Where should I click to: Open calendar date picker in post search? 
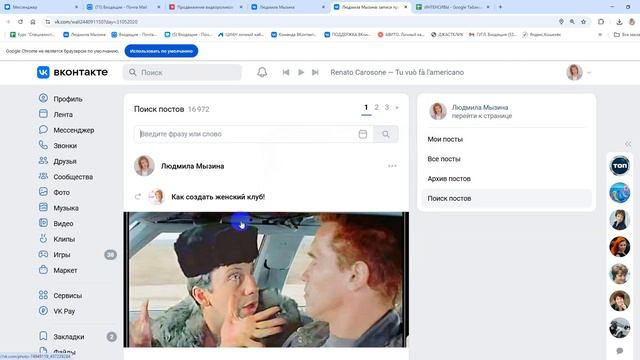[362, 134]
